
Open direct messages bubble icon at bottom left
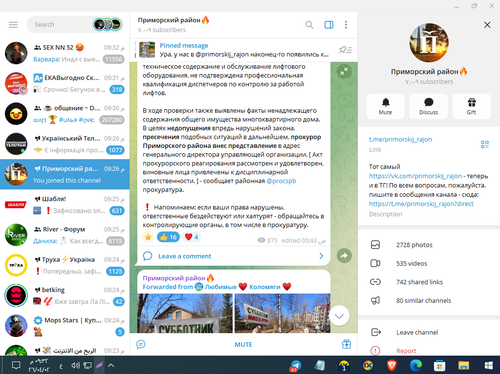coord(141,344)
